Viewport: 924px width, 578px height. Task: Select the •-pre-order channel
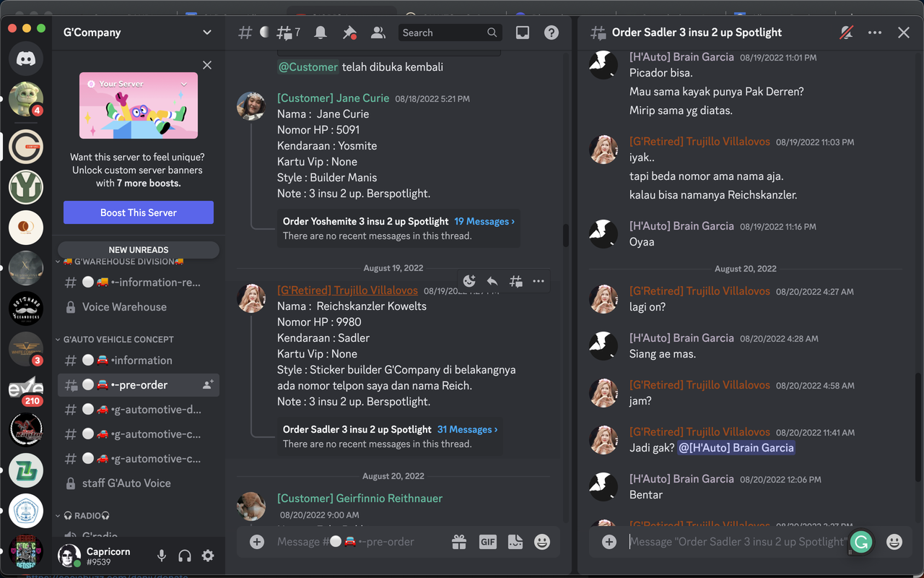pos(139,385)
